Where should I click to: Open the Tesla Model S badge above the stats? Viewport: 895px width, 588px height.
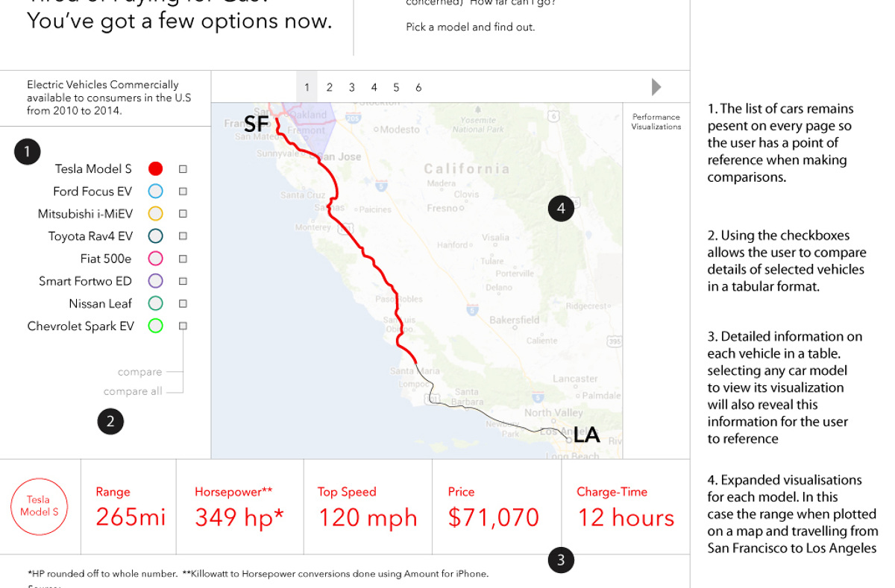tap(40, 506)
